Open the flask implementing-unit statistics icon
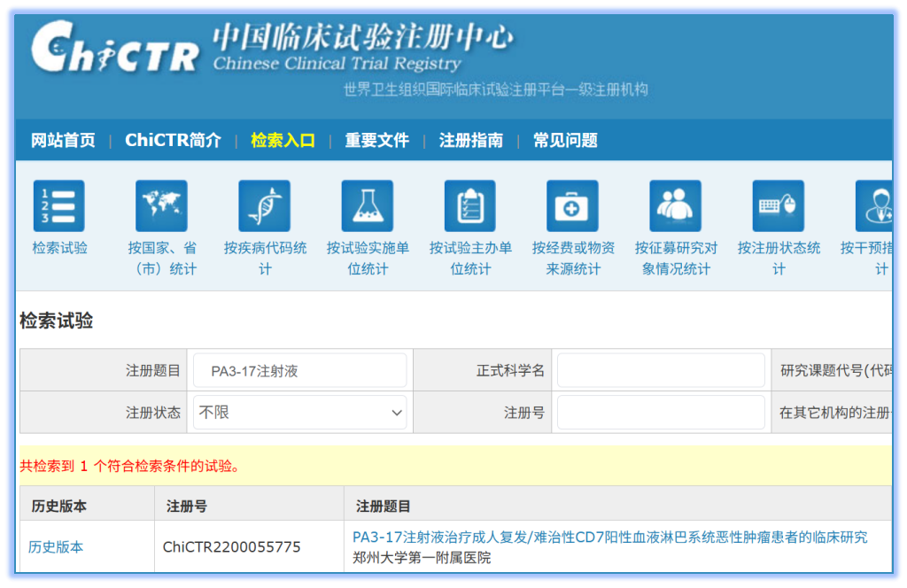This screenshot has height=588, width=907. pyautogui.click(x=367, y=206)
